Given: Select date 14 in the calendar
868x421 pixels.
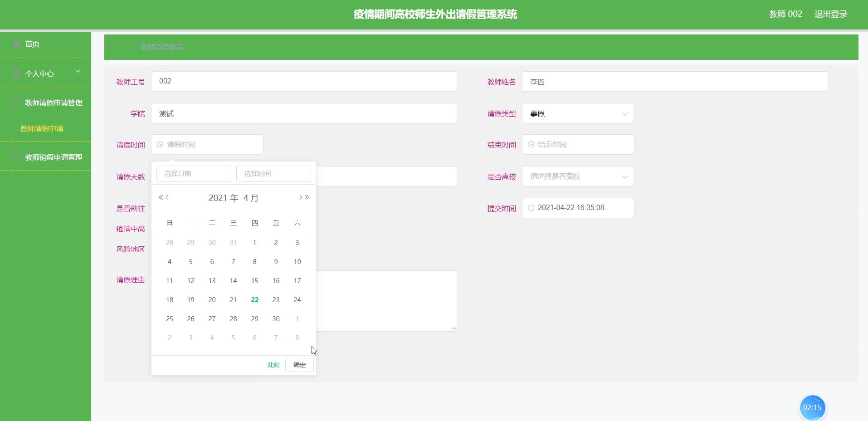Looking at the screenshot, I should point(233,281).
